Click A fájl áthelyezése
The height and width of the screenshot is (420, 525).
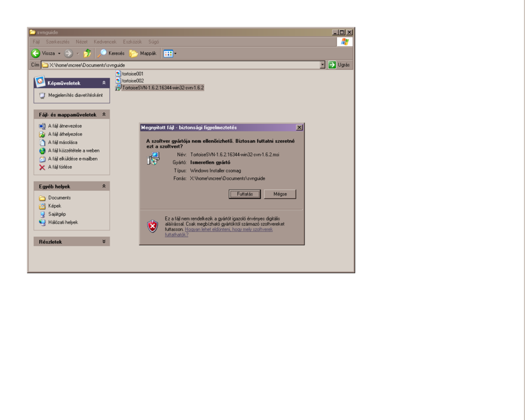coord(65,134)
